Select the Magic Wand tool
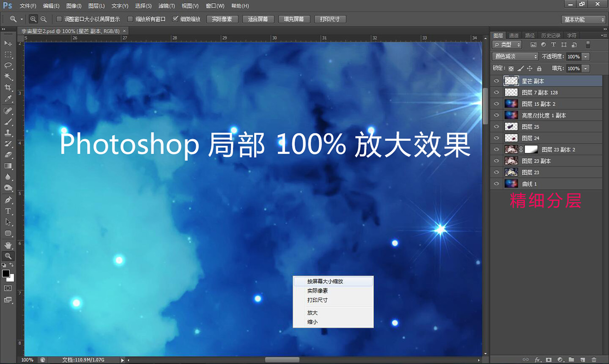609x364 pixels. pos(8,76)
